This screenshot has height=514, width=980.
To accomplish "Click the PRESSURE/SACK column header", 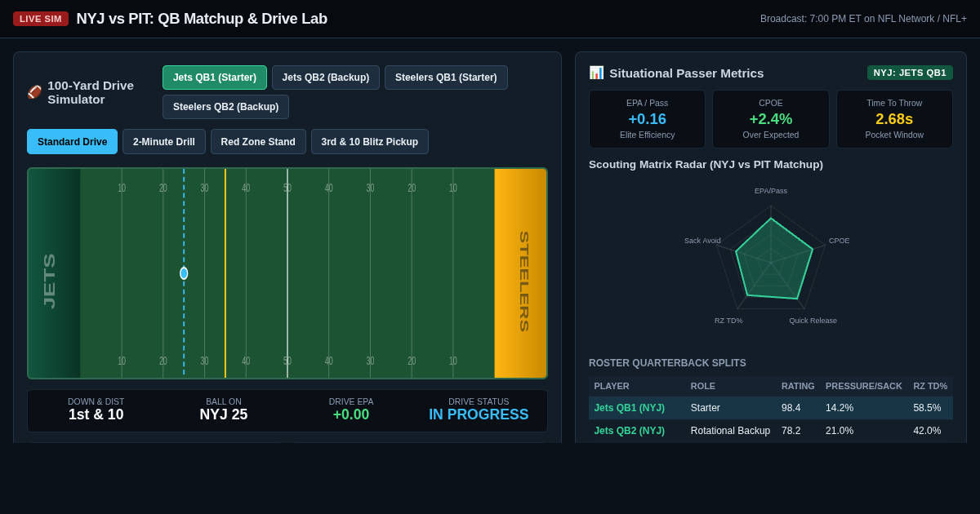I will 864,386.
